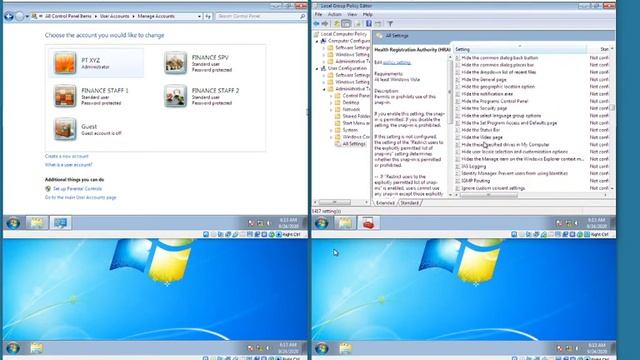
Task: Open the Action menu in Group Policy Editor
Action: [335, 14]
